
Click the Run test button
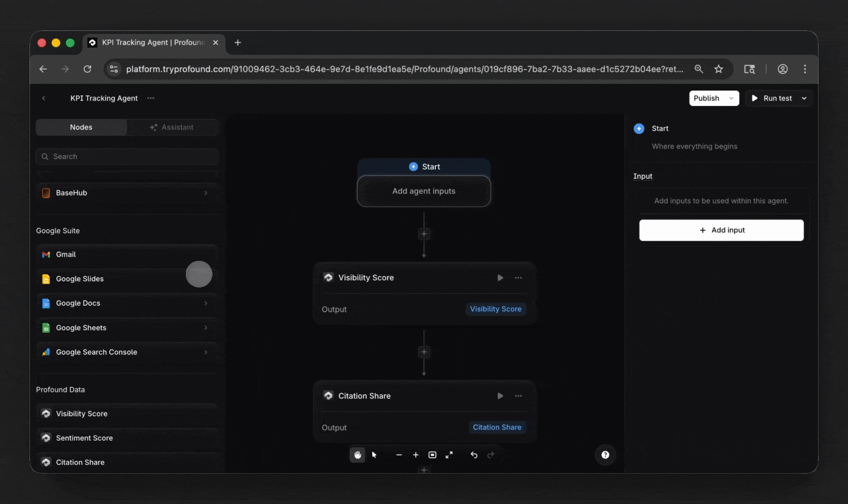coord(771,98)
